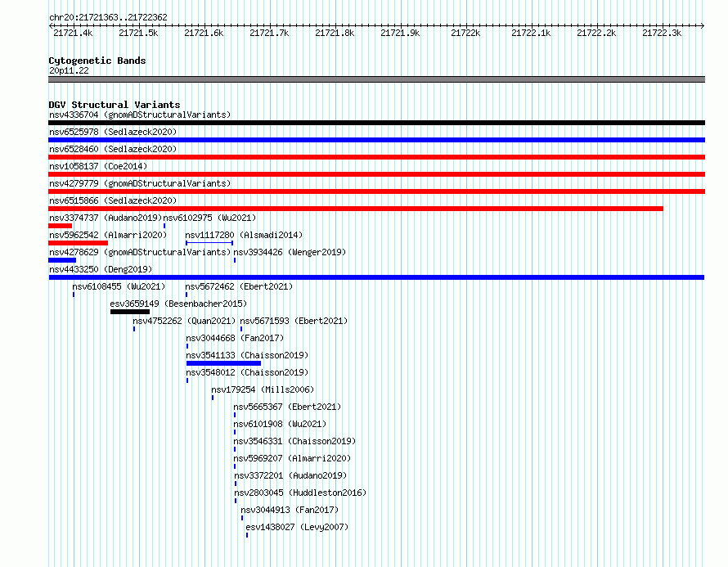Open nsv6102975 (Wu2021) label
Screen dimensions: 728x567
click(209, 218)
